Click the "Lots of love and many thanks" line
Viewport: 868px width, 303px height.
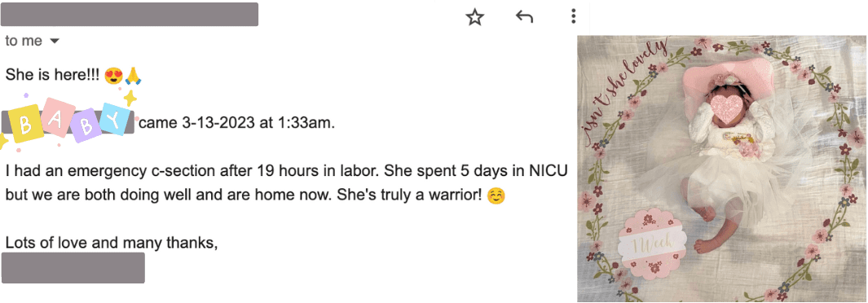pyautogui.click(x=112, y=242)
